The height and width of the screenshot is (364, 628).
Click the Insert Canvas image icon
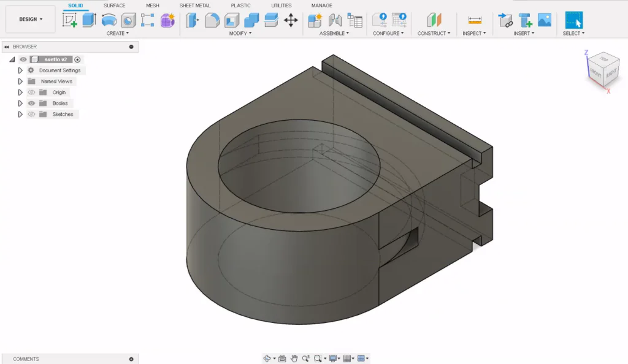coord(544,20)
